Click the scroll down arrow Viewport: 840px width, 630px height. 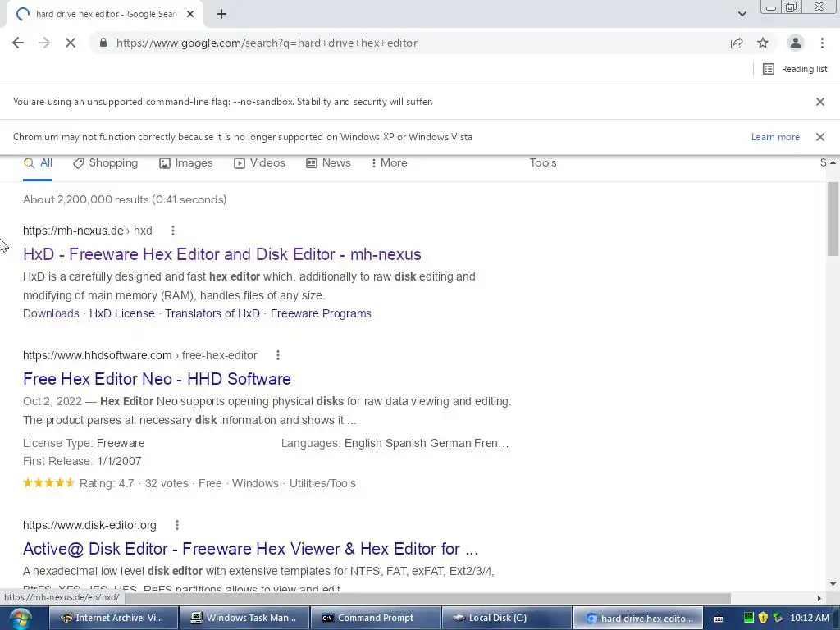833,584
